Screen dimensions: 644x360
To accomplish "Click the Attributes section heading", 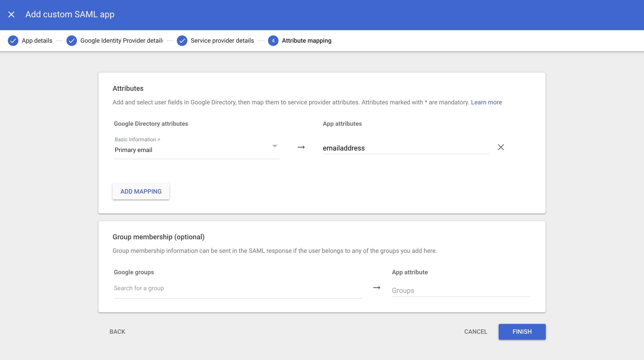I will (x=128, y=88).
